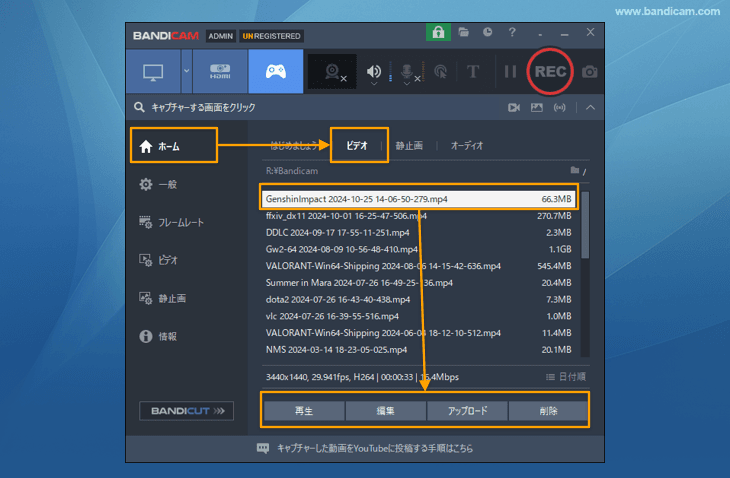This screenshot has width=730, height=478.
Task: Toggle microphone recording icon
Action: 407,70
